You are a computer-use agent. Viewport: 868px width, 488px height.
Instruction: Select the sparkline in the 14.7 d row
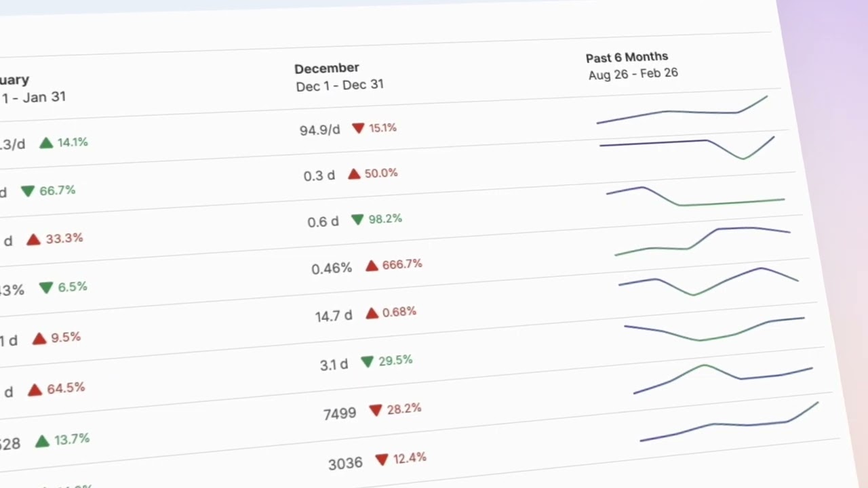(709, 281)
